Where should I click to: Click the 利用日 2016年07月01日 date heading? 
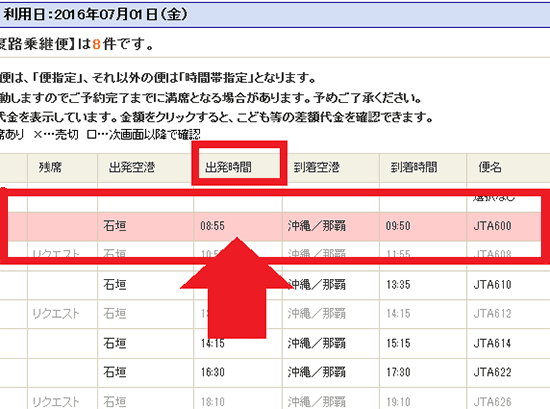tap(95, 14)
